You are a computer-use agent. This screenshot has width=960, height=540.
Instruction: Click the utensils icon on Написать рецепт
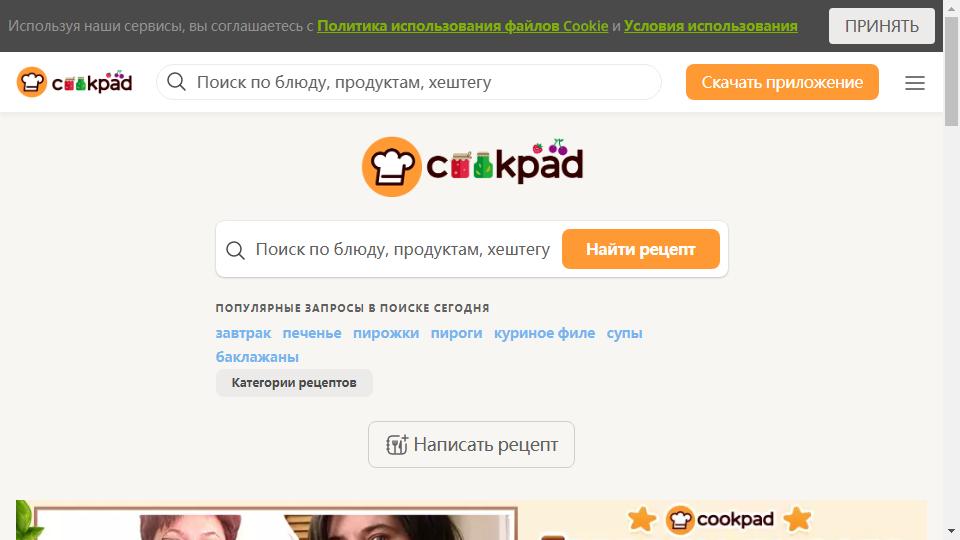click(397, 444)
